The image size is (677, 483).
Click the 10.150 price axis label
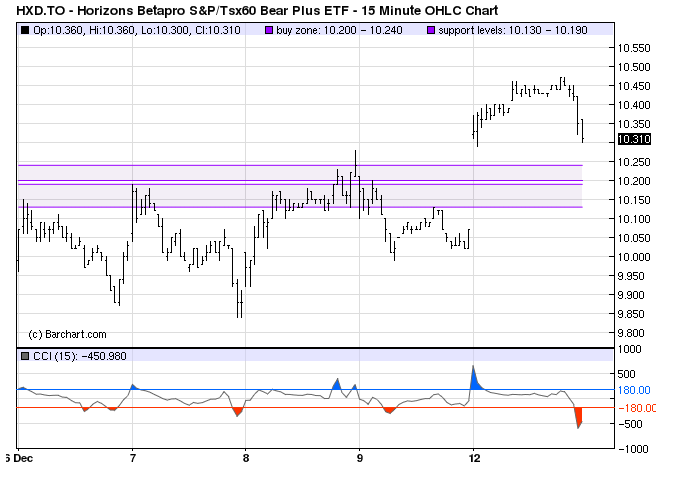tap(634, 200)
